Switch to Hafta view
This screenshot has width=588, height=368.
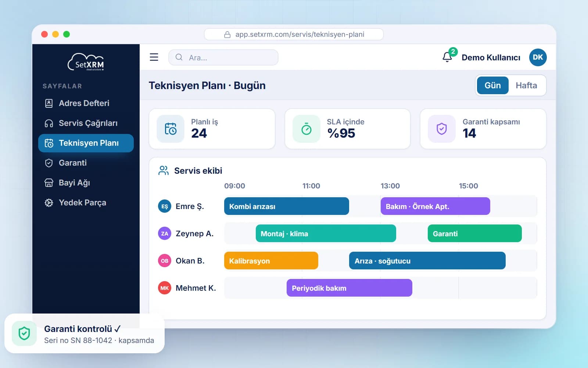coord(526,85)
